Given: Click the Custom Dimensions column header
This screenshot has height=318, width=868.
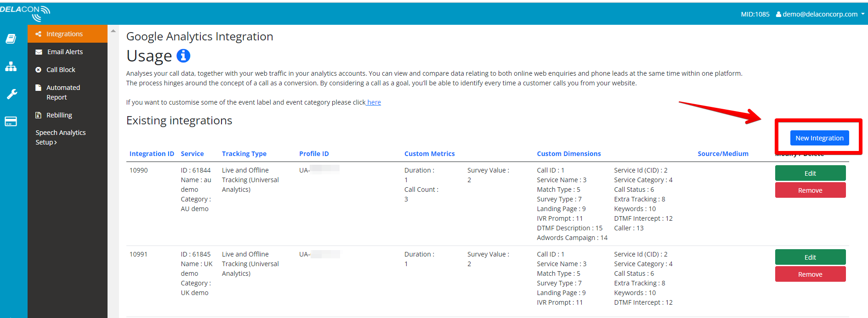Looking at the screenshot, I should click(x=569, y=154).
